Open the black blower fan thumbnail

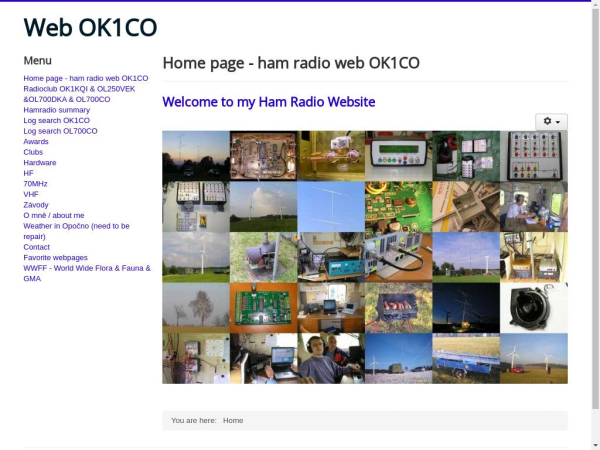click(x=534, y=308)
